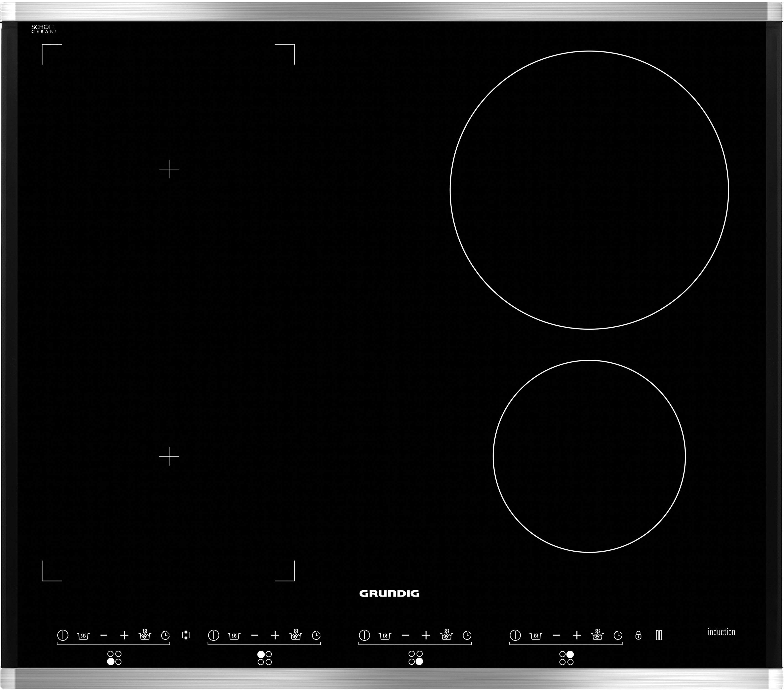This screenshot has height=690, width=784.
Task: Power off the third control strip
Action: (364, 635)
